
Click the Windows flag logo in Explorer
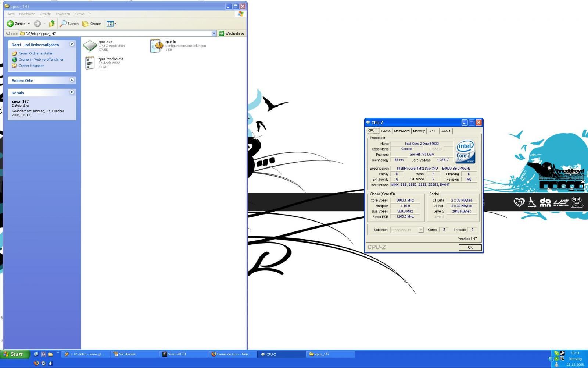pos(240,14)
